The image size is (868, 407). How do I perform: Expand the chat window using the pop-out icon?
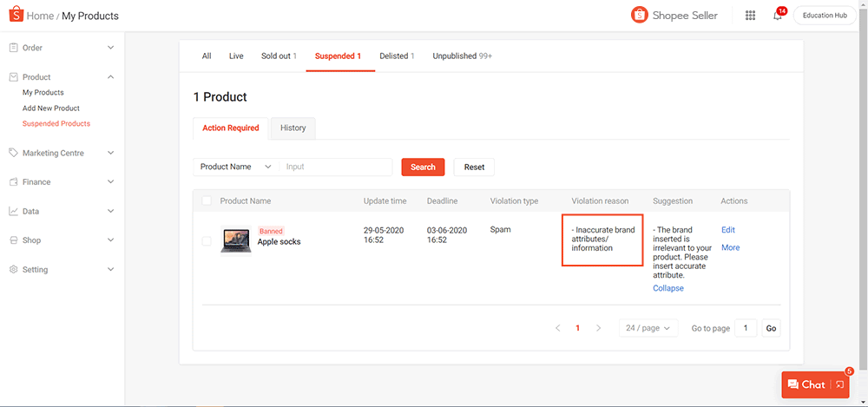(839, 384)
